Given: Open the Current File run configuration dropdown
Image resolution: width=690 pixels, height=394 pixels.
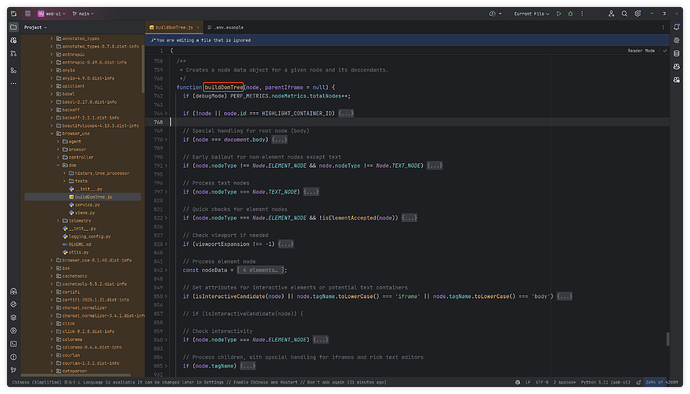Looking at the screenshot, I should pyautogui.click(x=532, y=14).
